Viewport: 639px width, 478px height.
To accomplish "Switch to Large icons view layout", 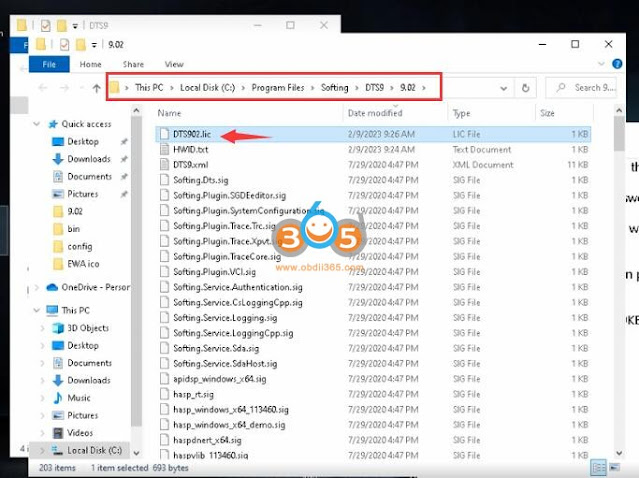I will (614, 467).
